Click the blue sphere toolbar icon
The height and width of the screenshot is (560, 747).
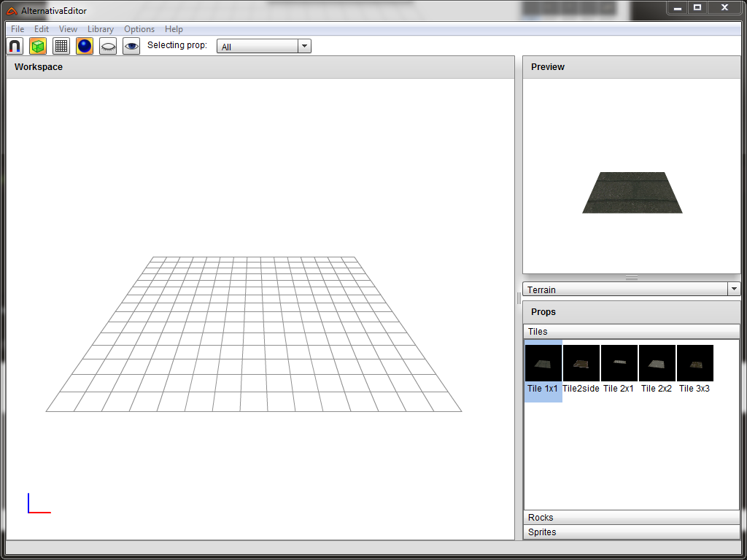click(x=85, y=46)
